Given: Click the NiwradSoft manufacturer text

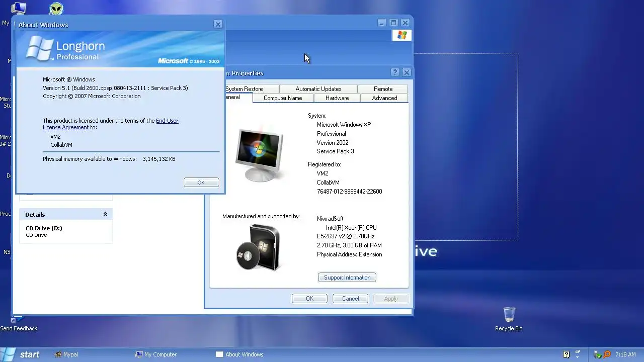Looking at the screenshot, I should coord(330,219).
